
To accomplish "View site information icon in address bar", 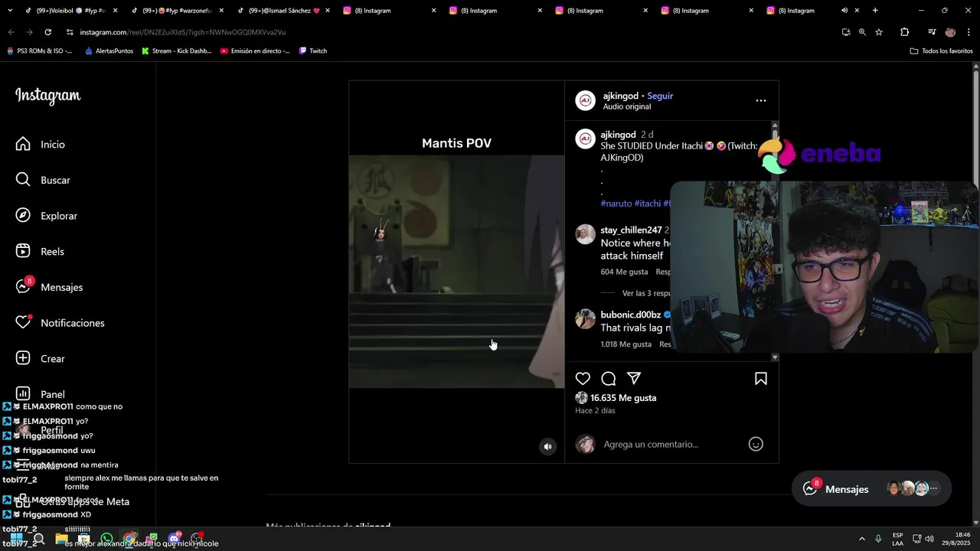I will [x=70, y=32].
